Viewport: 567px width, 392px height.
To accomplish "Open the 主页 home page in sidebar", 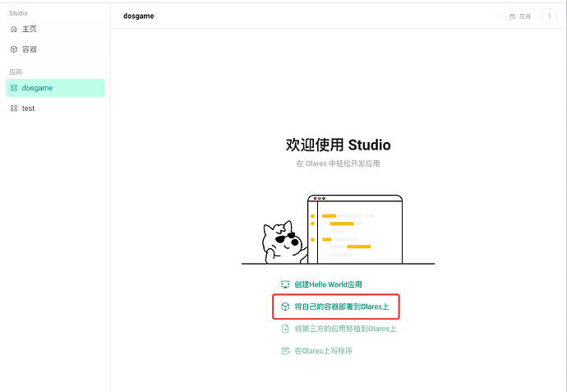I will (x=55, y=29).
